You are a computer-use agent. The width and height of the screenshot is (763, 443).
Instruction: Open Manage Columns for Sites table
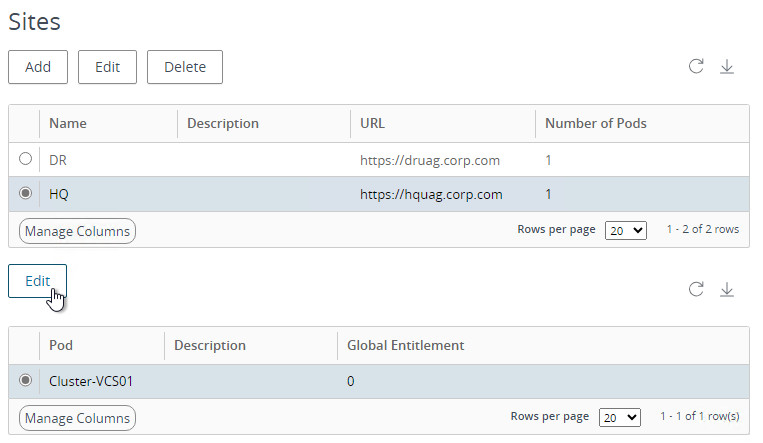coord(77,231)
